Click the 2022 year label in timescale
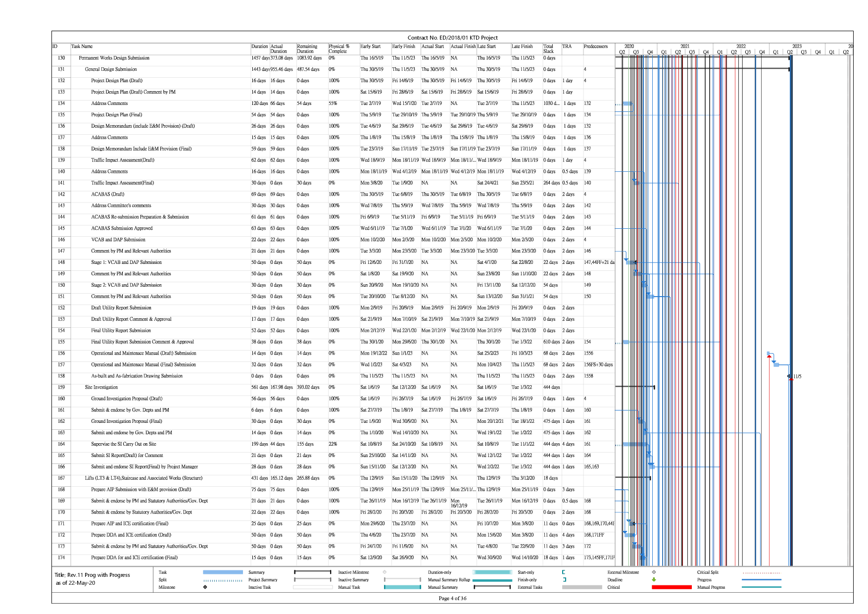This screenshot has width=868, height=614. pyautogui.click(x=741, y=46)
